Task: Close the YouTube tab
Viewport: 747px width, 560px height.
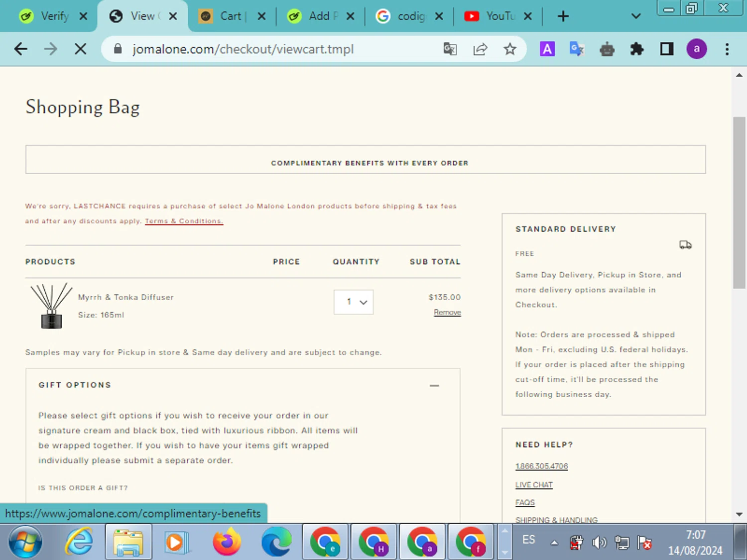Action: pos(528,16)
